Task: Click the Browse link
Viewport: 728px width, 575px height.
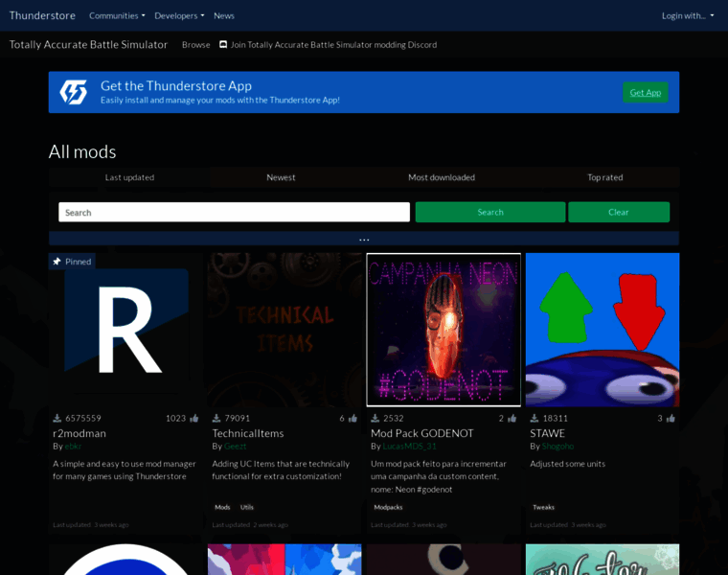Action: [x=196, y=45]
